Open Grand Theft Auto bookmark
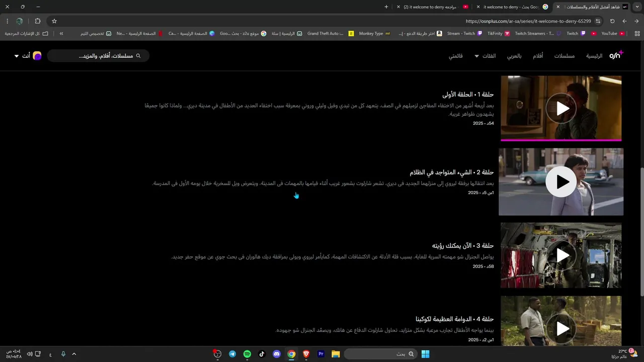This screenshot has height=362, width=644. (x=331, y=33)
